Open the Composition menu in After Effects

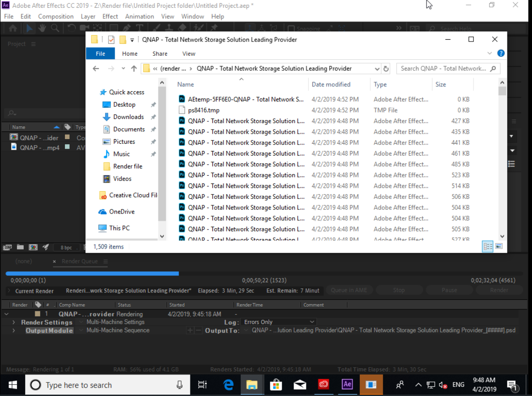click(x=56, y=16)
